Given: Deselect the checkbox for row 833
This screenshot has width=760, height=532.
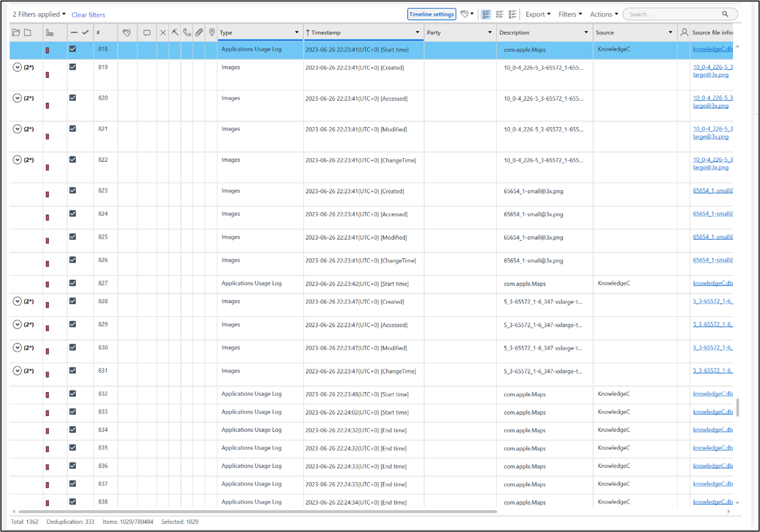Looking at the screenshot, I should coord(73,412).
